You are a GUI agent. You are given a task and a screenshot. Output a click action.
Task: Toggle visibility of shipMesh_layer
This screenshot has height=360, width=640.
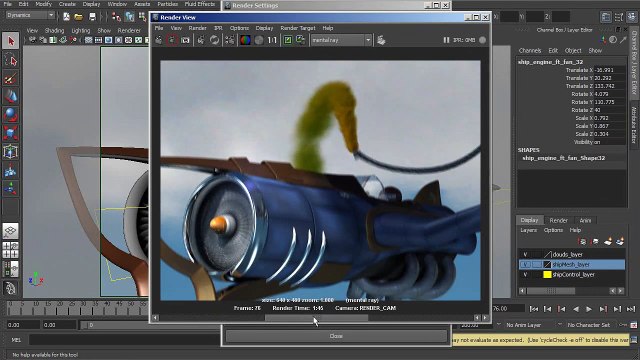[525, 264]
